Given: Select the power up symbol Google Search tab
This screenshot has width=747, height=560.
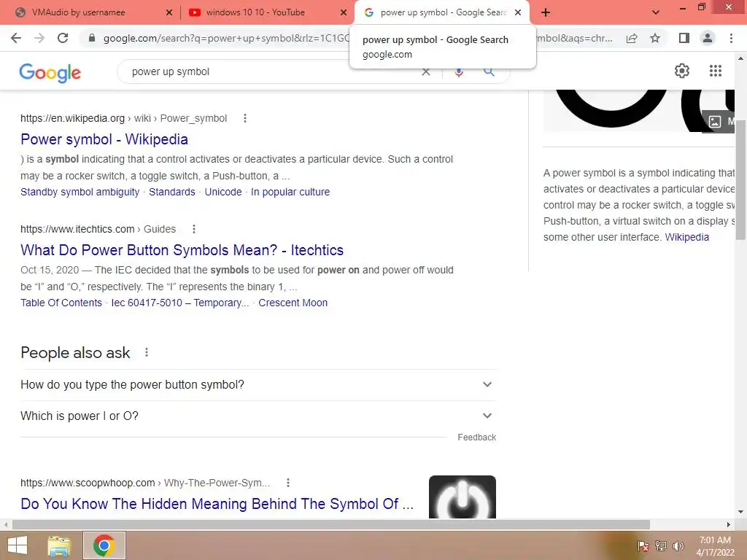Looking at the screenshot, I should click(x=443, y=12).
